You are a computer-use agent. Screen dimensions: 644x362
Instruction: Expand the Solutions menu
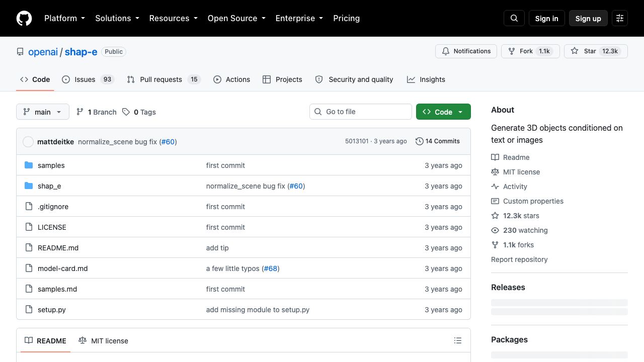[117, 18]
